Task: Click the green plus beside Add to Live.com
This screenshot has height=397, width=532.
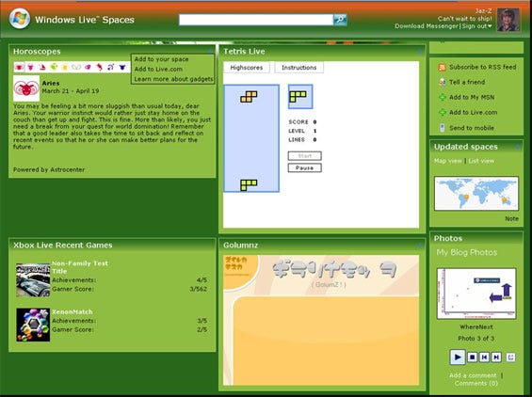Action: [443, 112]
